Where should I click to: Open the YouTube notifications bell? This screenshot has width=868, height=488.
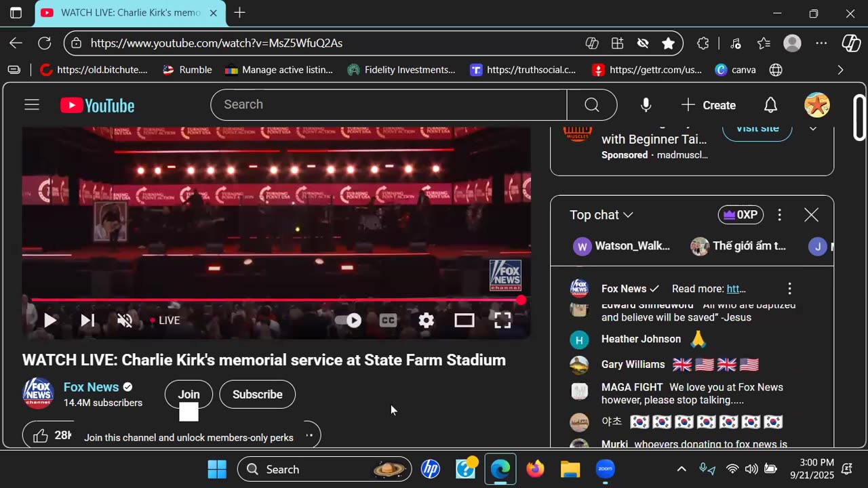tap(770, 105)
